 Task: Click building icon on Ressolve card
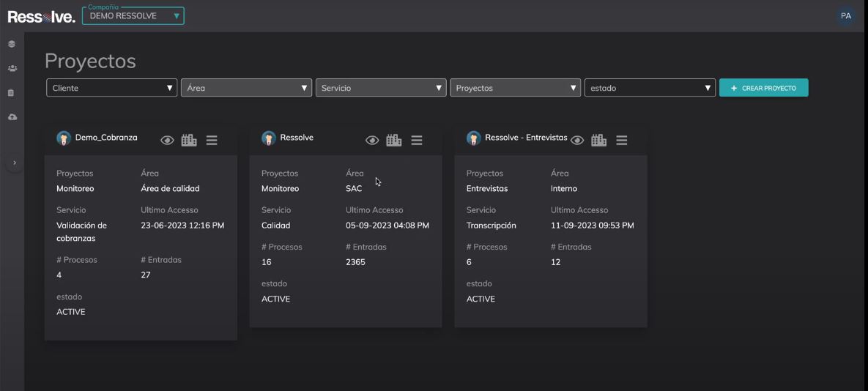(x=394, y=140)
